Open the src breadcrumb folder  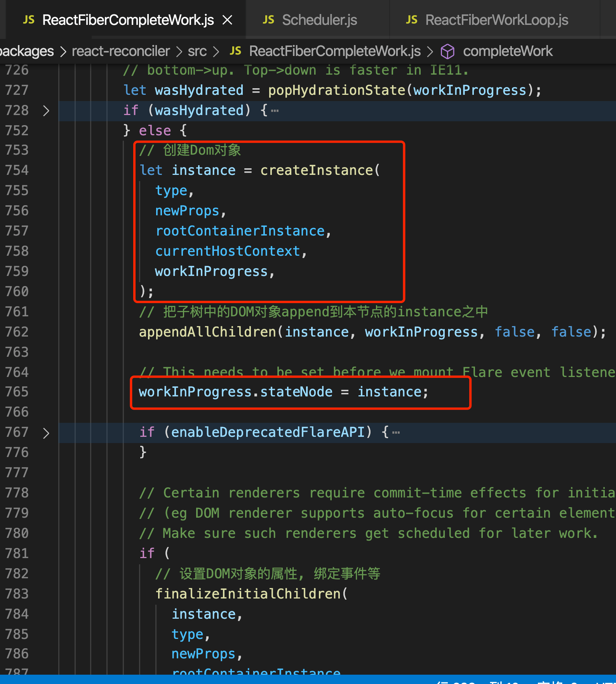[x=197, y=51]
